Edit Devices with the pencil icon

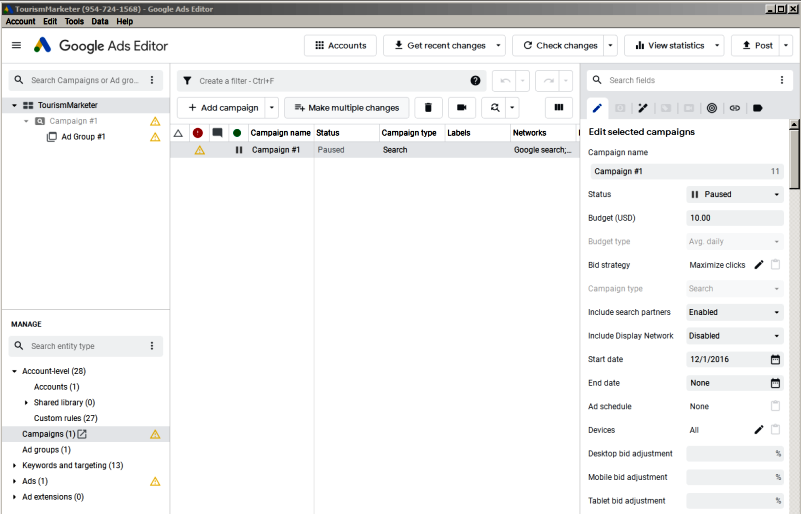click(x=759, y=430)
